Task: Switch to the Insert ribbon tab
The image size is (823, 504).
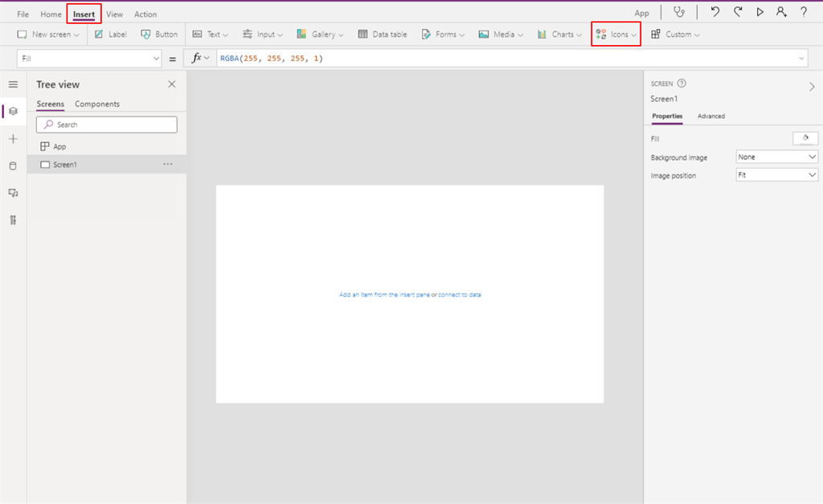Action: pyautogui.click(x=84, y=14)
